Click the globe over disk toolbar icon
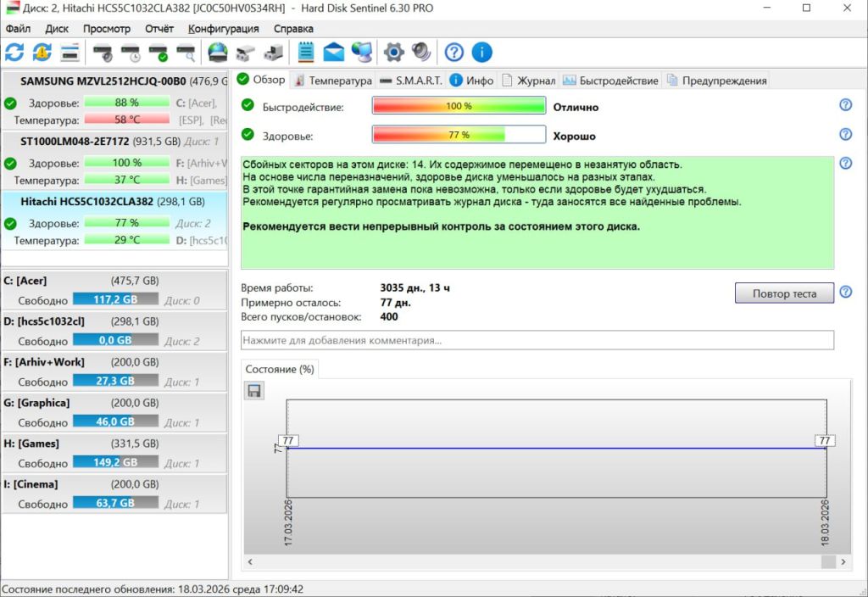 click(218, 53)
